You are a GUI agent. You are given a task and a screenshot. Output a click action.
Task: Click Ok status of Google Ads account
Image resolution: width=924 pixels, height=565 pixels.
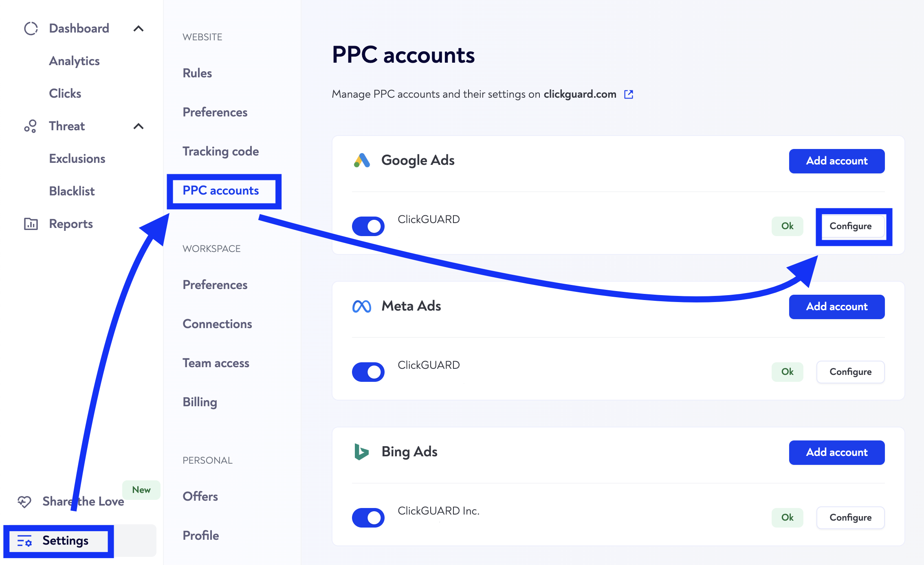tap(788, 226)
